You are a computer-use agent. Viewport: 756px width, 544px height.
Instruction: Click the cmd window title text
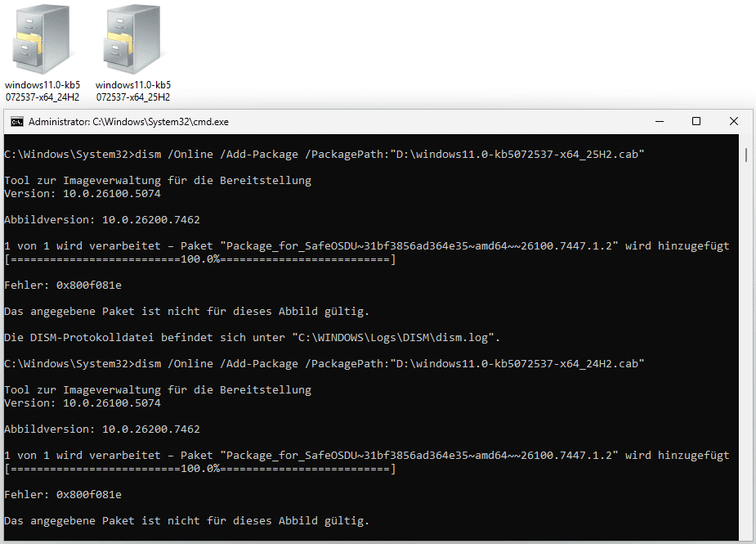click(128, 122)
